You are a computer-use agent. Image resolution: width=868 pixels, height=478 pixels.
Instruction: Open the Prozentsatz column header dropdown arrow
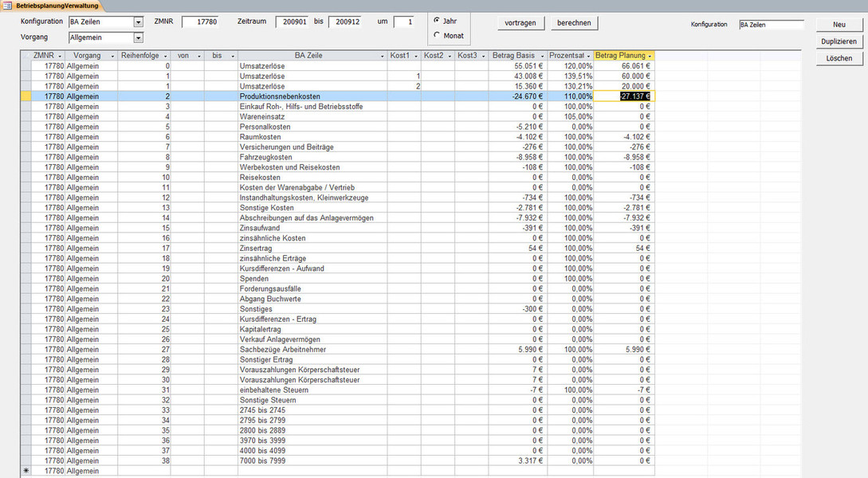click(588, 56)
